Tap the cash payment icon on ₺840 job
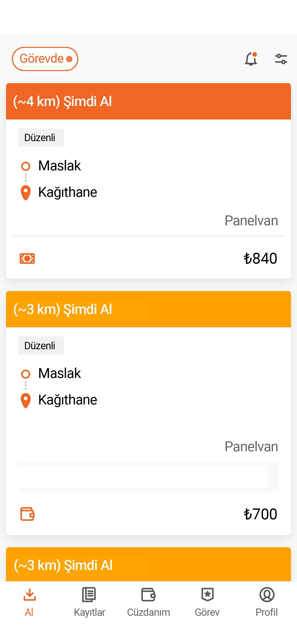 tap(27, 258)
